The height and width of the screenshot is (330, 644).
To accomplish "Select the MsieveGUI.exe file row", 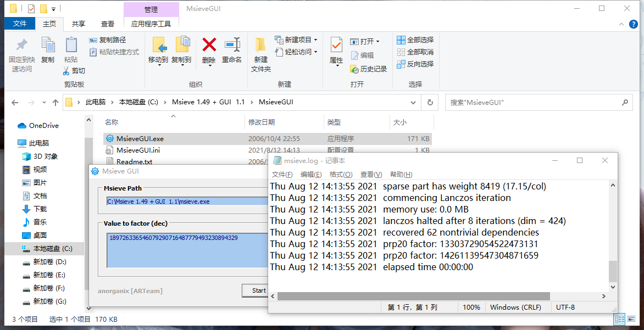I will 268,139.
